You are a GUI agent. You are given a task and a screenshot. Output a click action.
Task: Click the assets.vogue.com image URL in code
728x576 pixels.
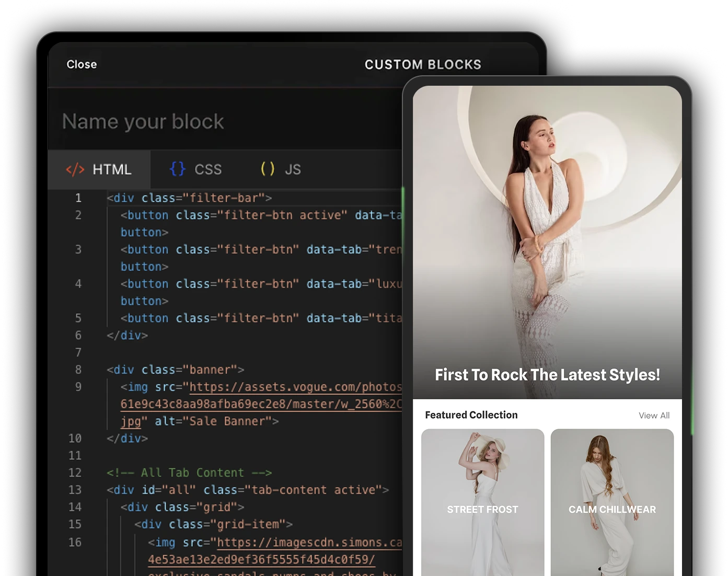point(293,387)
